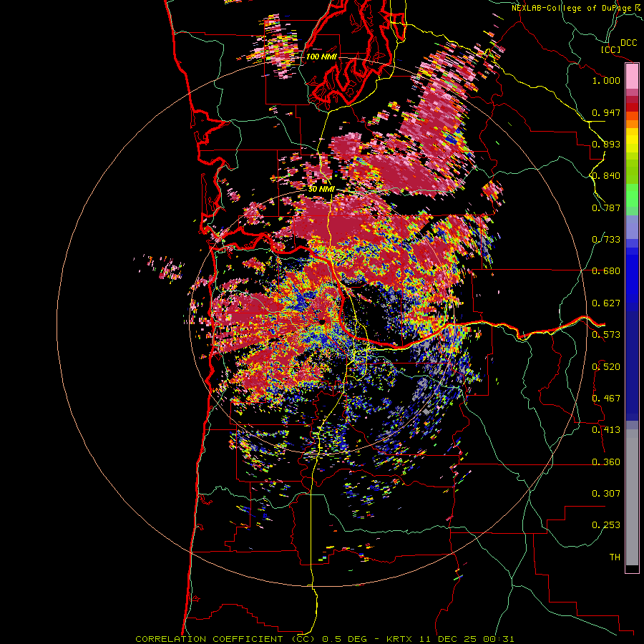Select the 0.893 scale value

606,144
